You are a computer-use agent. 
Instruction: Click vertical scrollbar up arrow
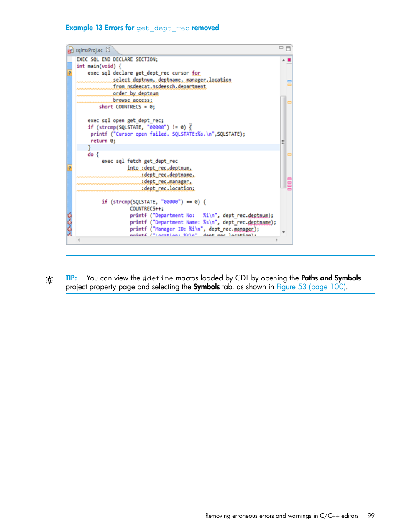point(283,60)
